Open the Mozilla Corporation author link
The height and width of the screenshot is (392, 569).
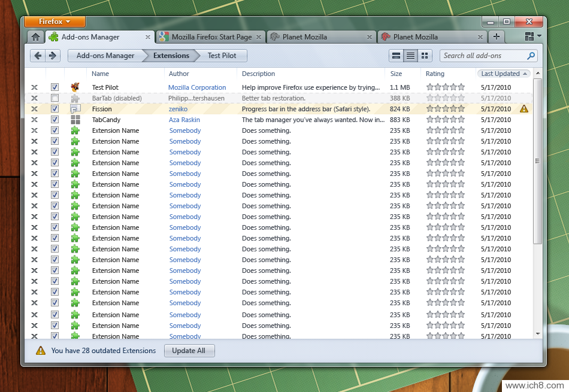(197, 87)
